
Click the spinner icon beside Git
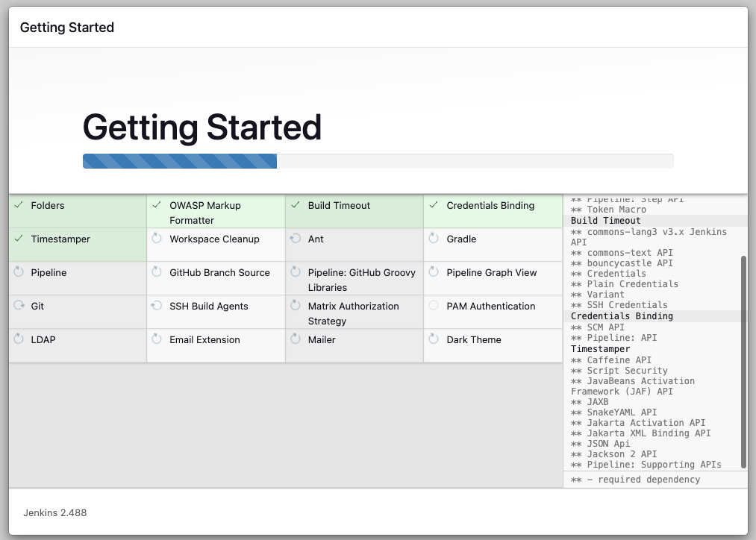point(19,305)
